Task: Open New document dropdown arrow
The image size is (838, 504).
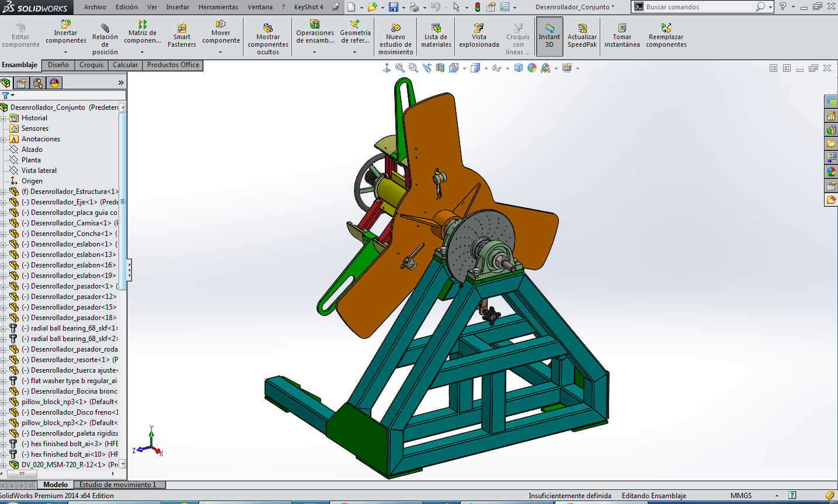Action: 361,8
